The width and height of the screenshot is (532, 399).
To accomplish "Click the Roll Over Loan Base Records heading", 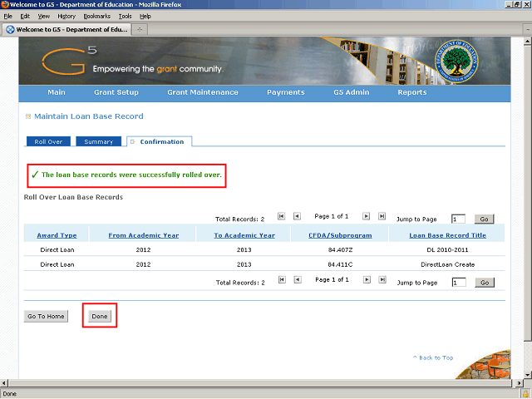I will 73,197.
